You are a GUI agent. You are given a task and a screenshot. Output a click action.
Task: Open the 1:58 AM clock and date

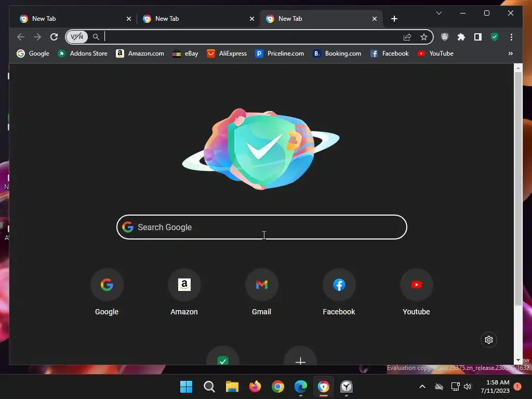point(495,387)
